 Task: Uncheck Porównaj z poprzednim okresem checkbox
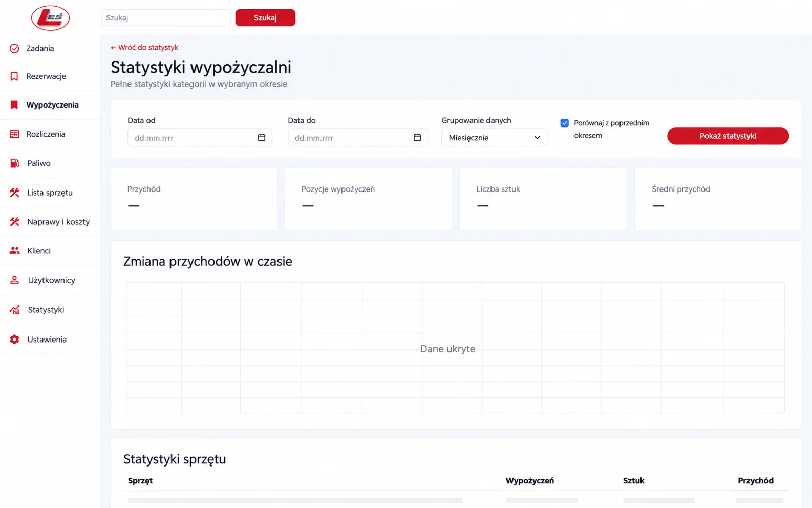pos(565,123)
